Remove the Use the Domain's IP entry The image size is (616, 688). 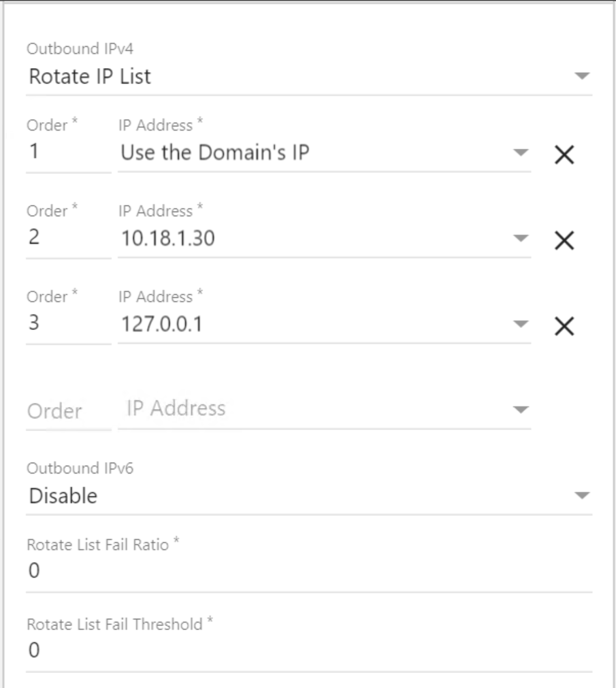coord(564,155)
